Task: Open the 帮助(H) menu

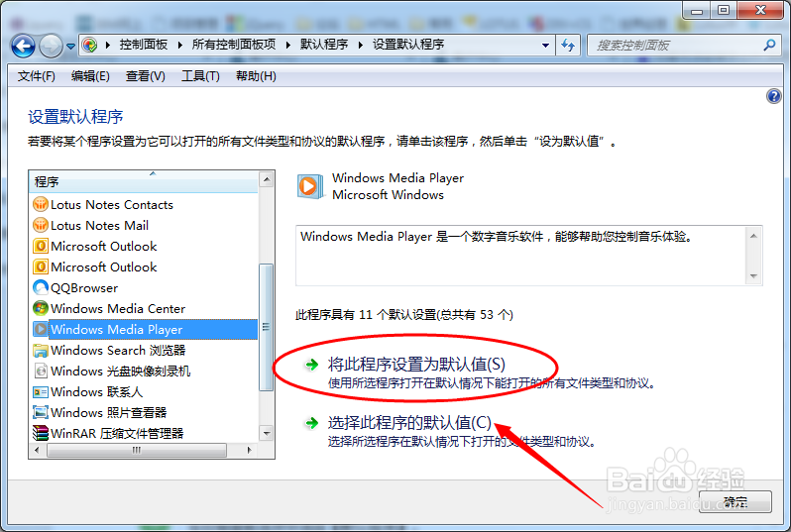Action: tap(256, 76)
